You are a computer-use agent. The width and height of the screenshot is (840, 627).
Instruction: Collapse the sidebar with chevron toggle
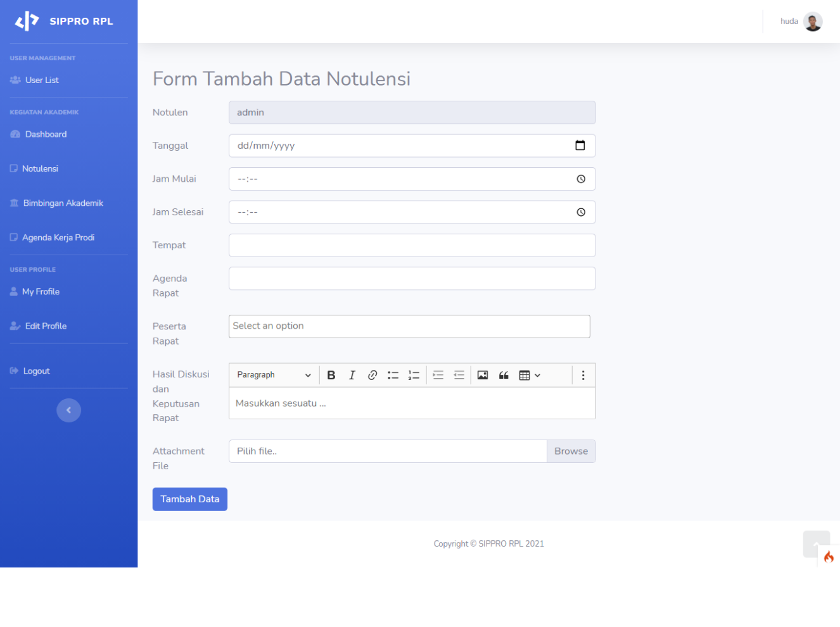tap(68, 410)
